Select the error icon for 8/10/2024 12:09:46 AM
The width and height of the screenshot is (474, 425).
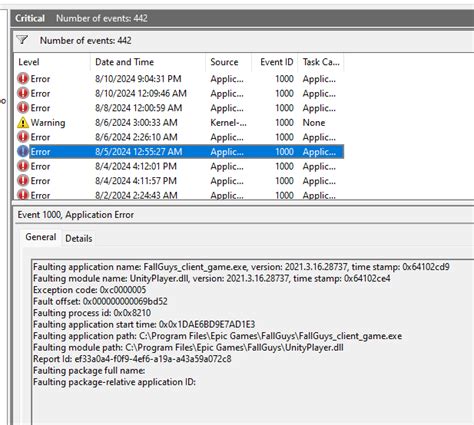pyautogui.click(x=23, y=93)
